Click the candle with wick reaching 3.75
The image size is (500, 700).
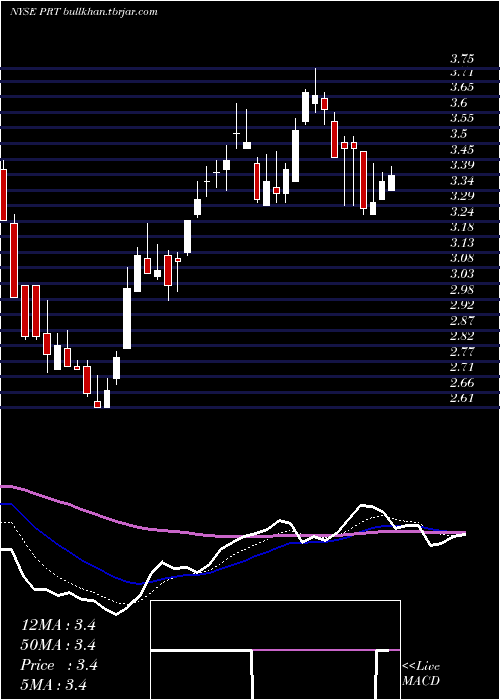[315, 91]
